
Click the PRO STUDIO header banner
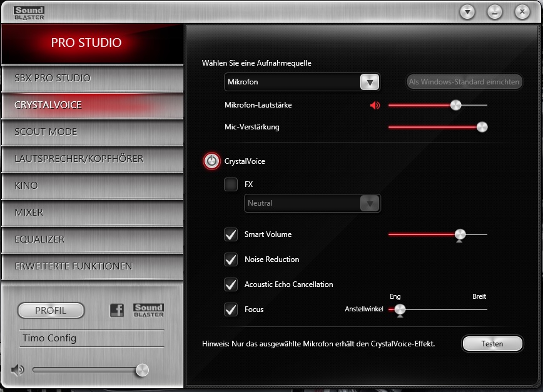[x=93, y=43]
